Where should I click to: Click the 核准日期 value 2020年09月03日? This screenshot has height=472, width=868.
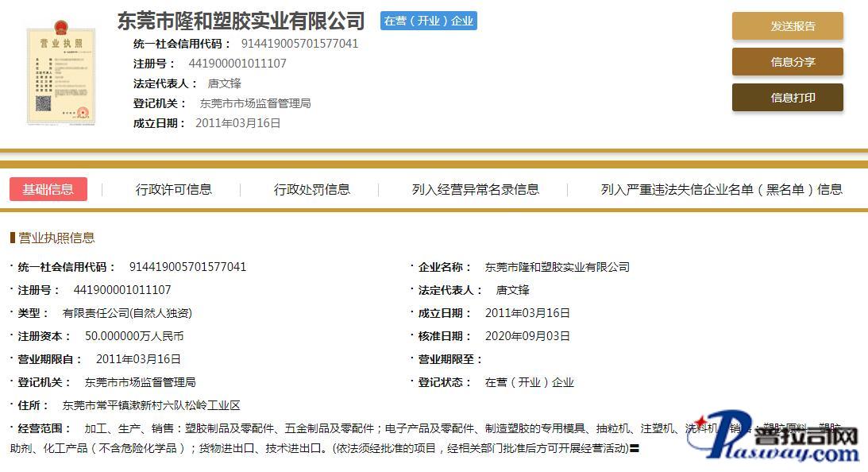click(x=527, y=336)
